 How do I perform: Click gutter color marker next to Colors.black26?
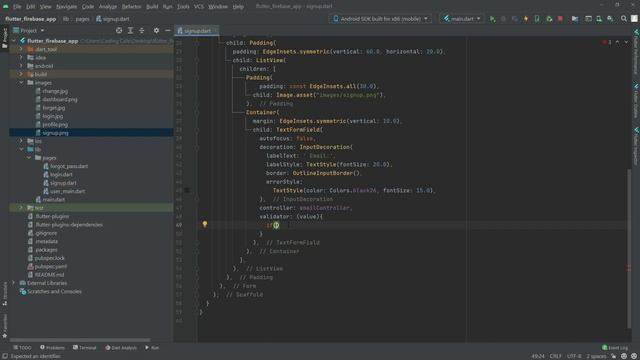click(x=187, y=190)
